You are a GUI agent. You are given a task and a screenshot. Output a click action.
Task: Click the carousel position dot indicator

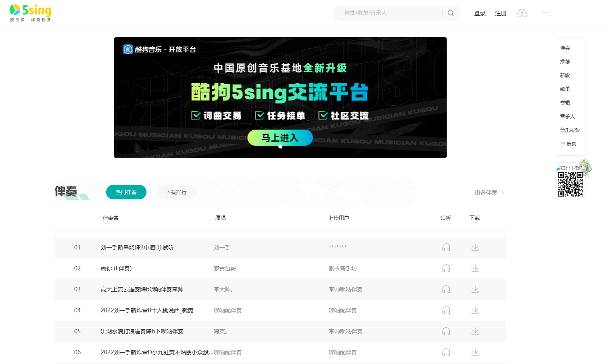point(280,146)
